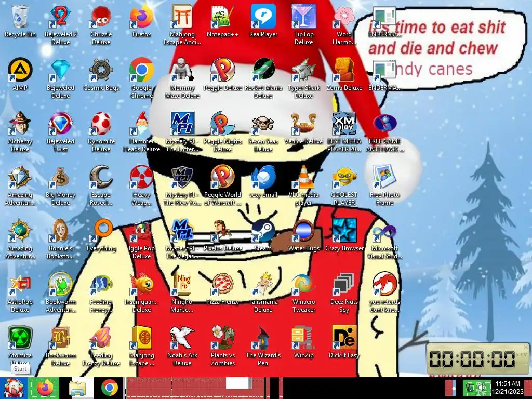Click the network tray icon
The width and height of the screenshot is (532, 399).
pos(470,388)
